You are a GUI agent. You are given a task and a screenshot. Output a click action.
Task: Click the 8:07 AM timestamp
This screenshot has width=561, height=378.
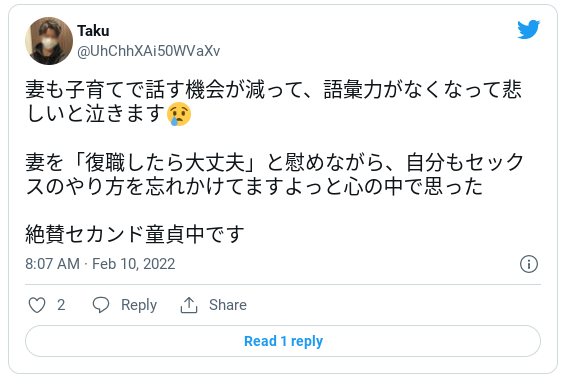[x=52, y=264]
